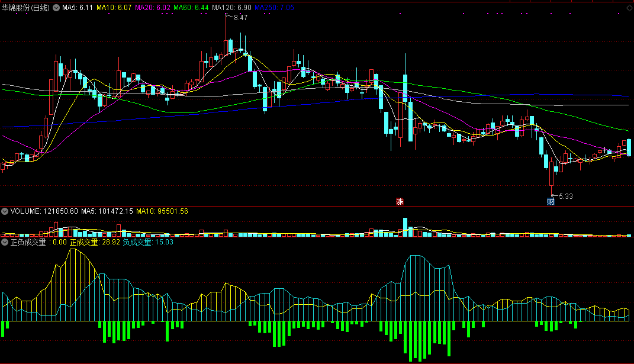This screenshot has height=364, width=634.
Task: Click the 正负成交量: 0.00 label
Action: click(38, 242)
